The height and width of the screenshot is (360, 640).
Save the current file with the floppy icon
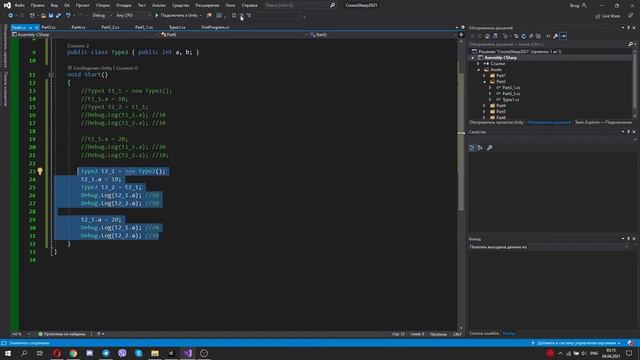coord(51,16)
